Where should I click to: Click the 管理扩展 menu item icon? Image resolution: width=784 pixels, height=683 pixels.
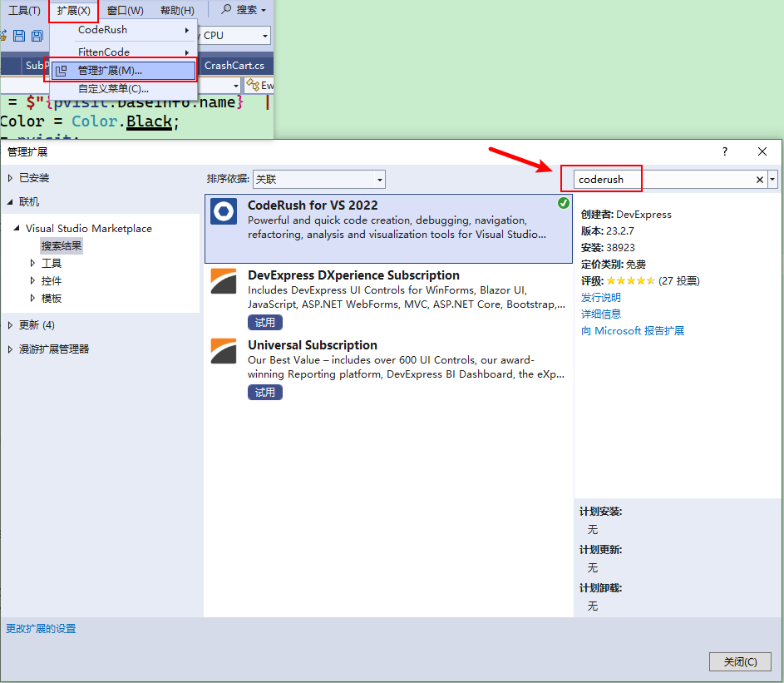pos(61,71)
